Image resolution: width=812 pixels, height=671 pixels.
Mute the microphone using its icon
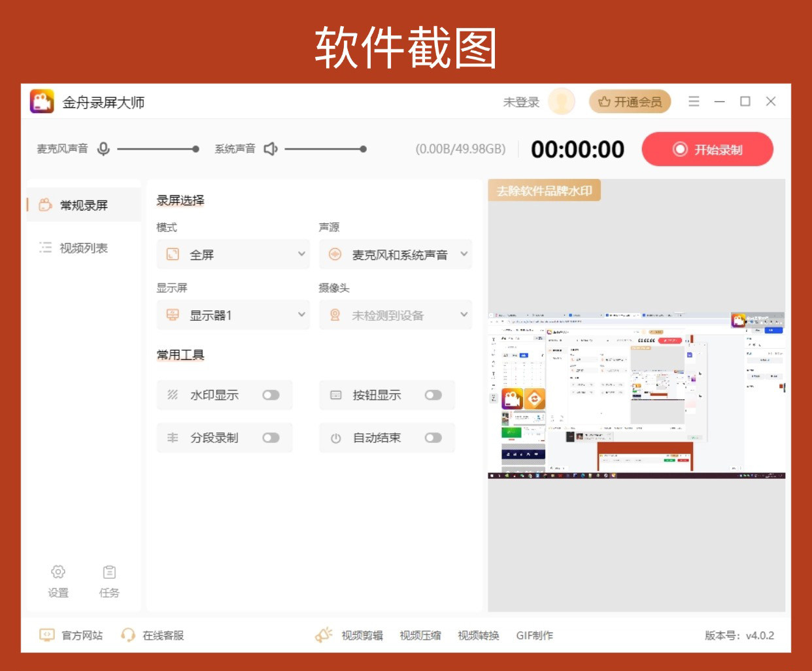tap(103, 149)
